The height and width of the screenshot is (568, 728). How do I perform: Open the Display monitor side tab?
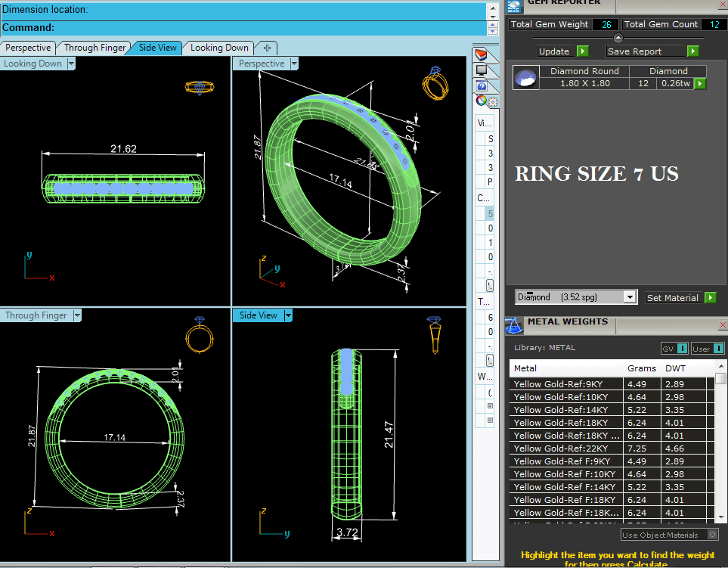481,70
